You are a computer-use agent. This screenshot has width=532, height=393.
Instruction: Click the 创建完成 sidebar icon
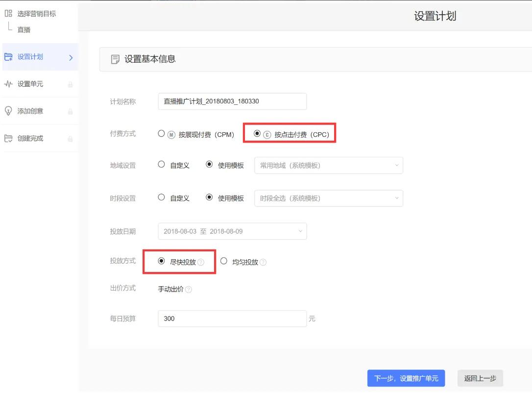[9, 138]
